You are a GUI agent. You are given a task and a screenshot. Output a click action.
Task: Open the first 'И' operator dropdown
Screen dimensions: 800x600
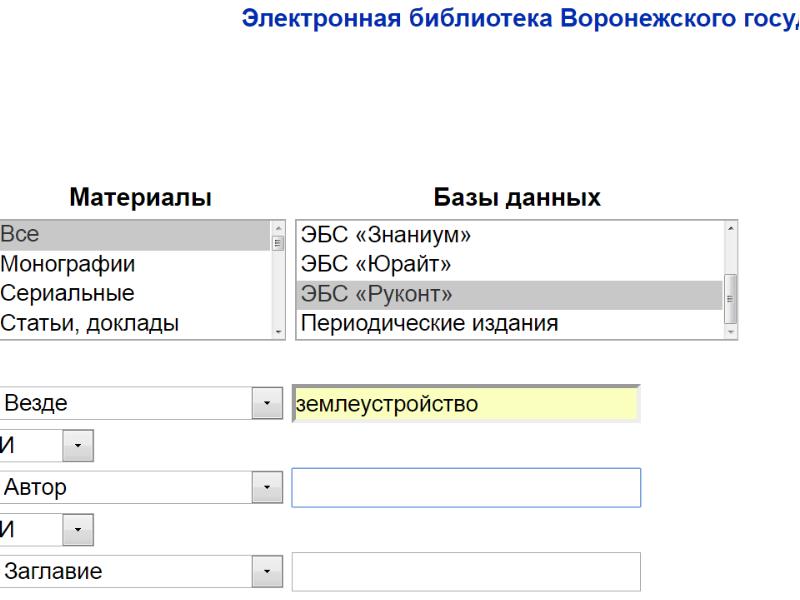click(79, 446)
